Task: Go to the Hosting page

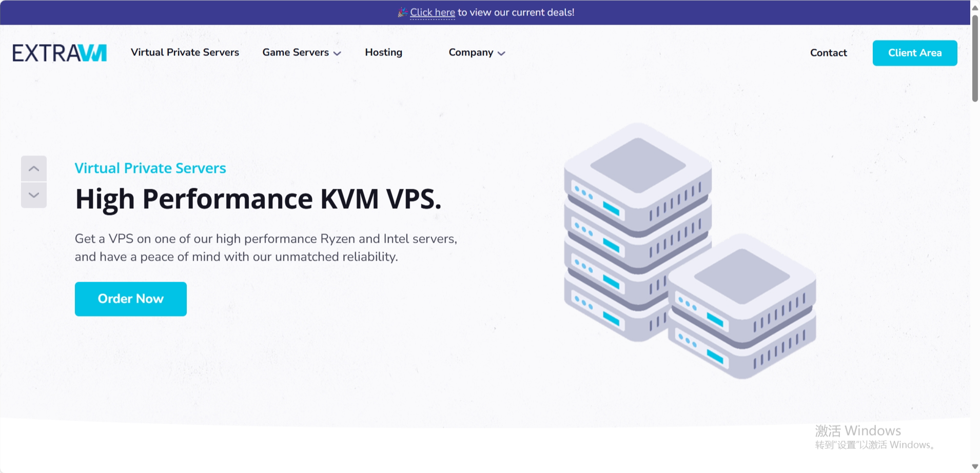Action: [383, 52]
